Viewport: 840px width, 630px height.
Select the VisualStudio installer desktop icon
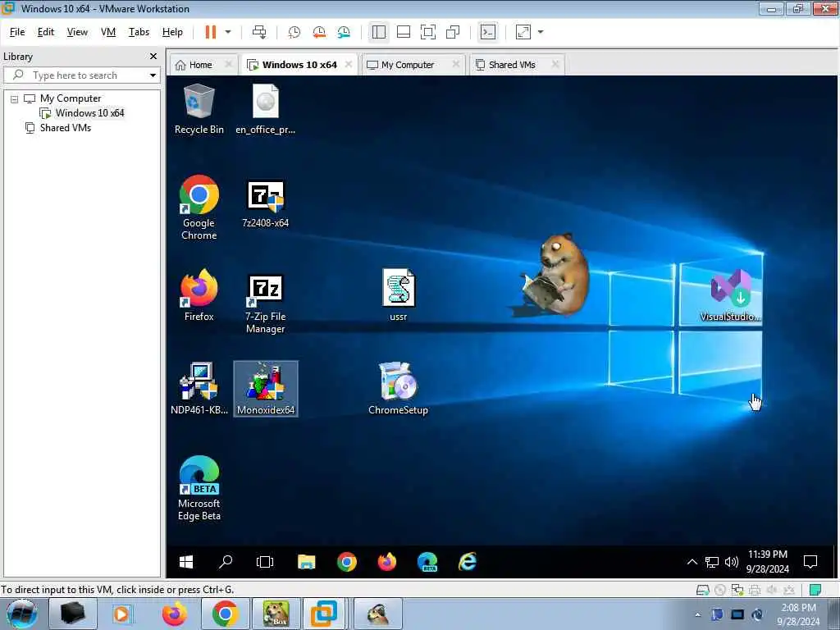click(731, 295)
